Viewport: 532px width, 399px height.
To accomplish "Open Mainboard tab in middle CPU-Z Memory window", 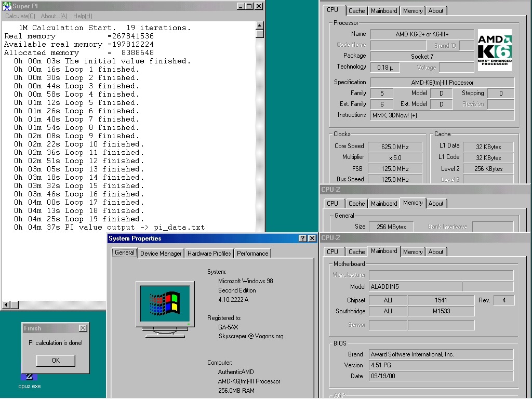I will tap(384, 204).
